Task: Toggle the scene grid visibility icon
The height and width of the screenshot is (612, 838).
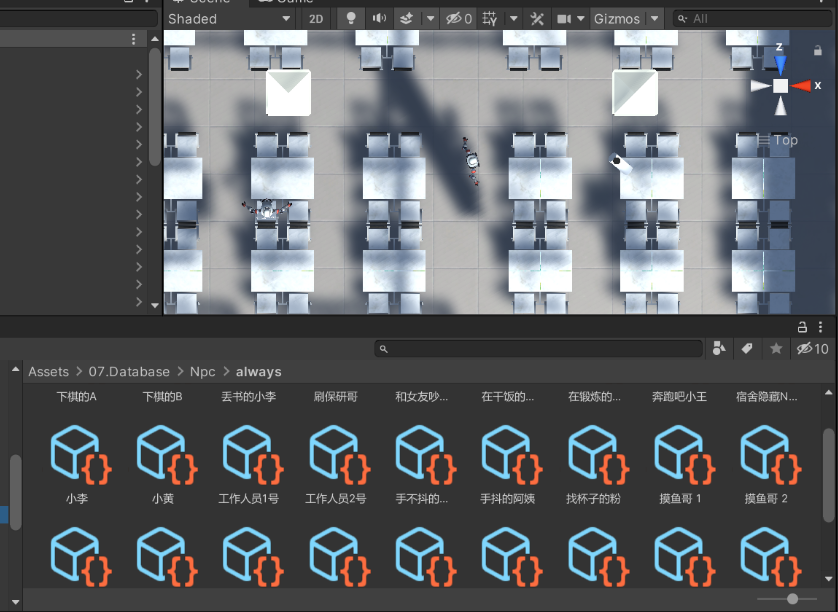Action: (489, 19)
